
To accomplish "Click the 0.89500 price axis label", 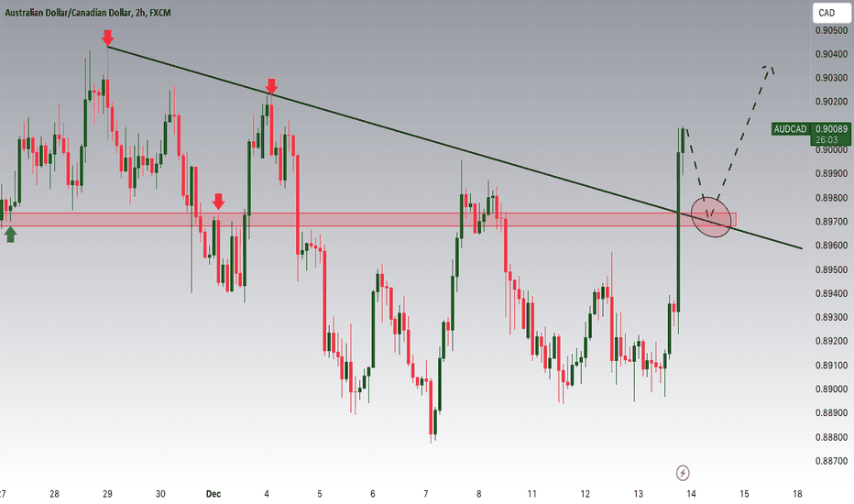I will 831,269.
